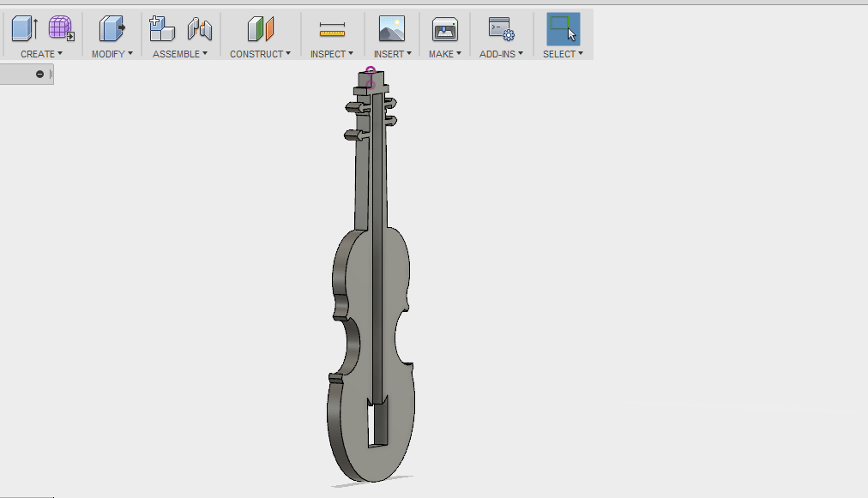The image size is (868, 498).
Task: Select the 3D Print make icon
Action: (445, 29)
